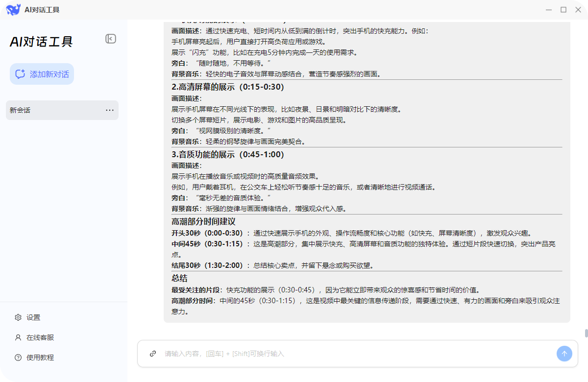Viewport: 588px width, 382px height.
Task: Click the line starting 结尾30秒（1:30-2:00）
Action: point(272,265)
